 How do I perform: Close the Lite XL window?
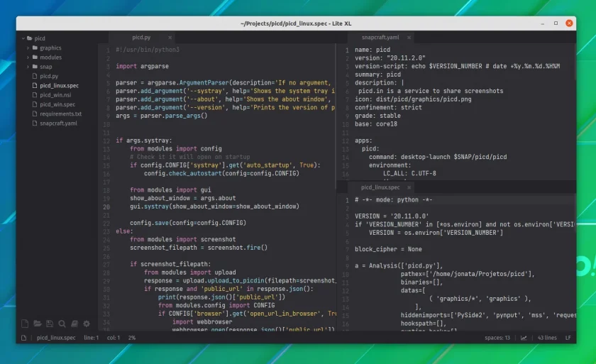point(569,23)
